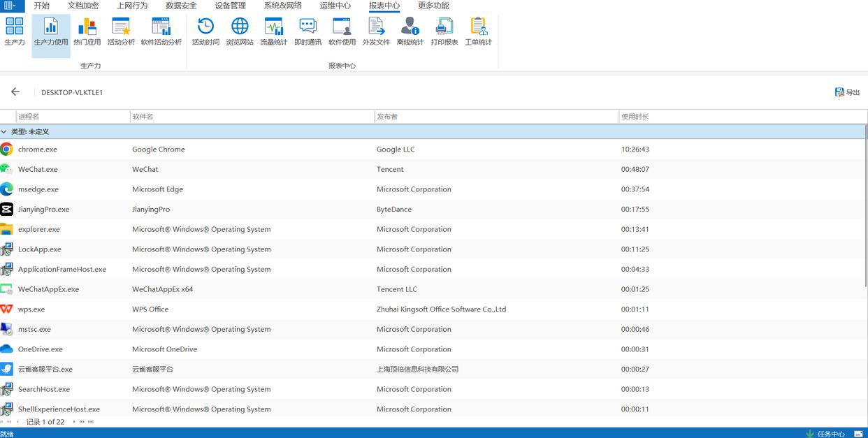Screen dimensions: 868x438
Task: Open the 热门应用 report
Action: click(x=87, y=31)
